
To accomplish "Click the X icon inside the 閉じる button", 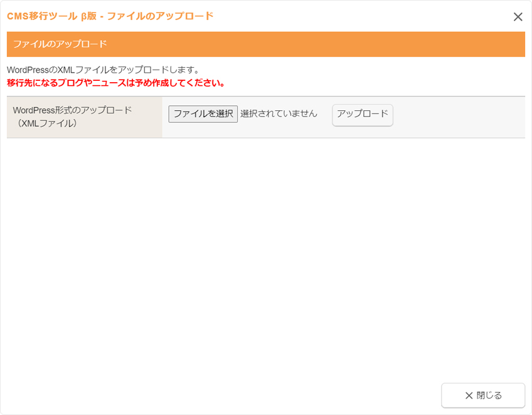I will [x=469, y=396].
